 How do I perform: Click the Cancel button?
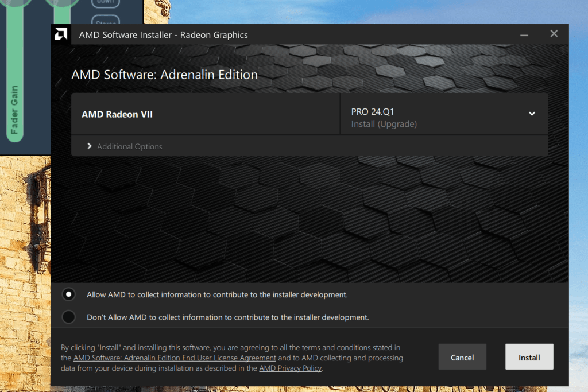click(x=462, y=357)
